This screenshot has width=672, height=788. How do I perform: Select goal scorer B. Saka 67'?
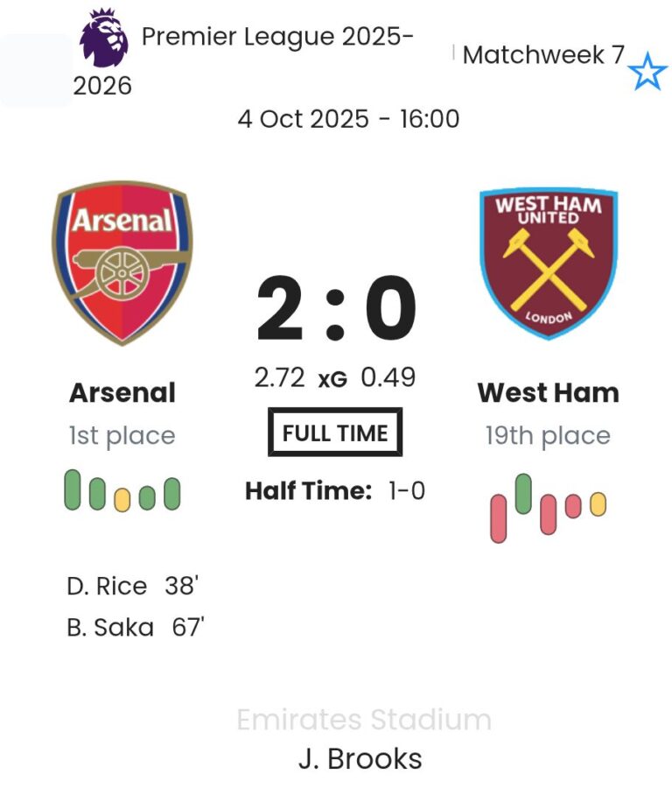click(136, 627)
